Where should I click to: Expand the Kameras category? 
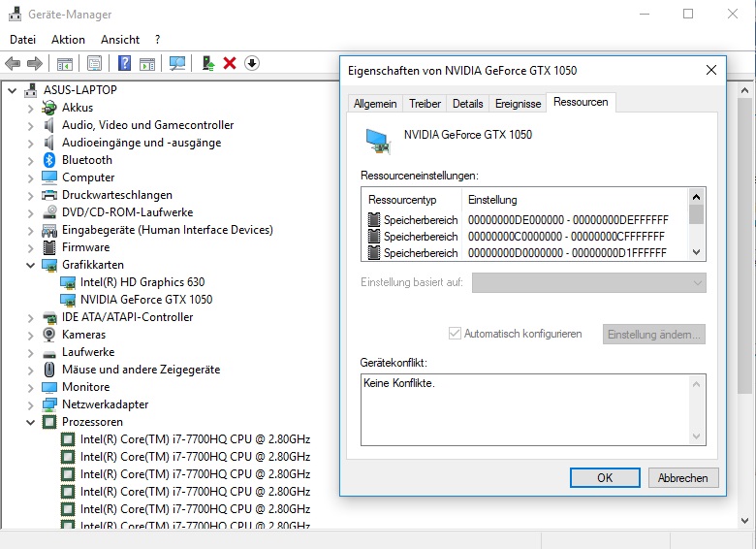pyautogui.click(x=30, y=335)
